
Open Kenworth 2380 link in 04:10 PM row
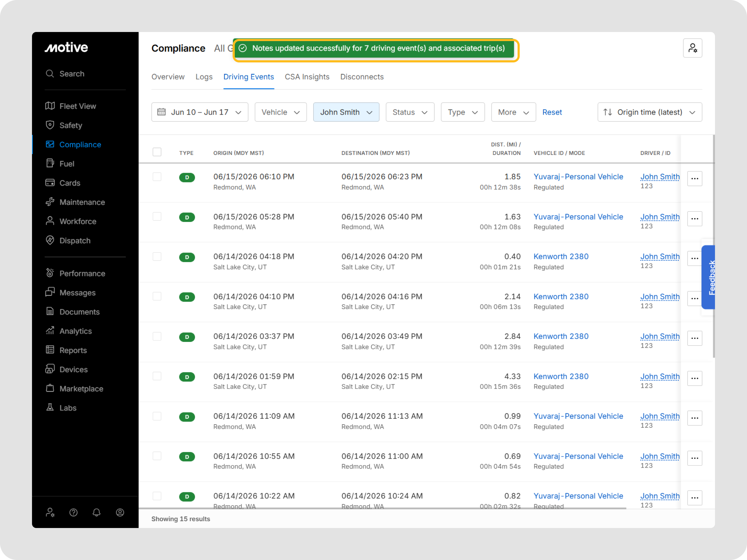(x=561, y=296)
